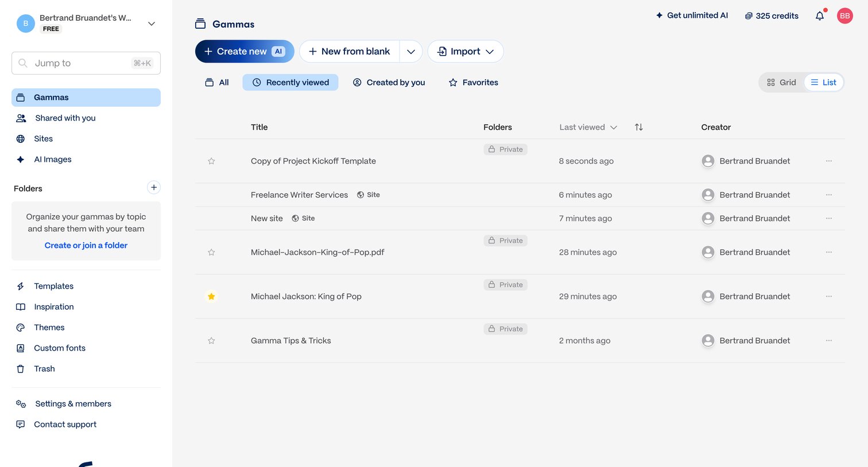
Task: Add a new folder with the plus icon
Action: click(x=154, y=188)
